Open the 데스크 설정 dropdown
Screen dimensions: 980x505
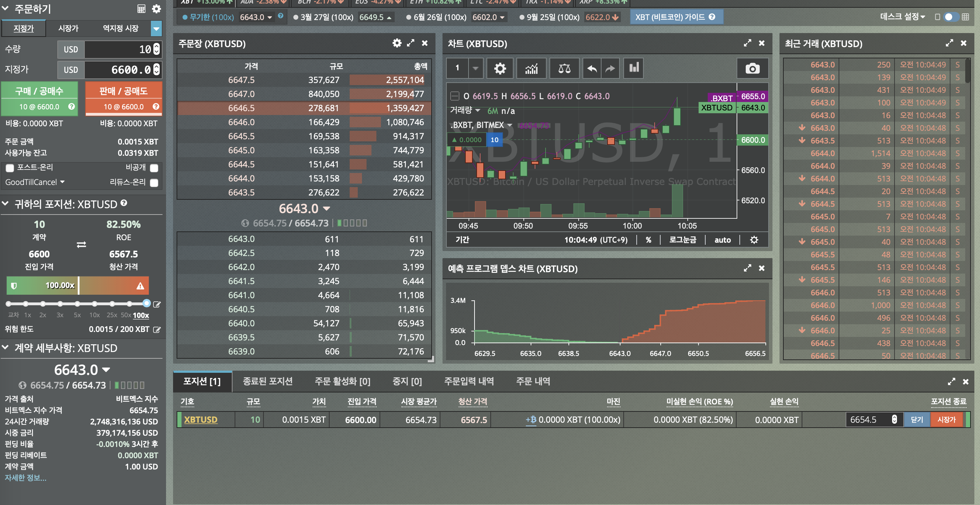click(902, 17)
